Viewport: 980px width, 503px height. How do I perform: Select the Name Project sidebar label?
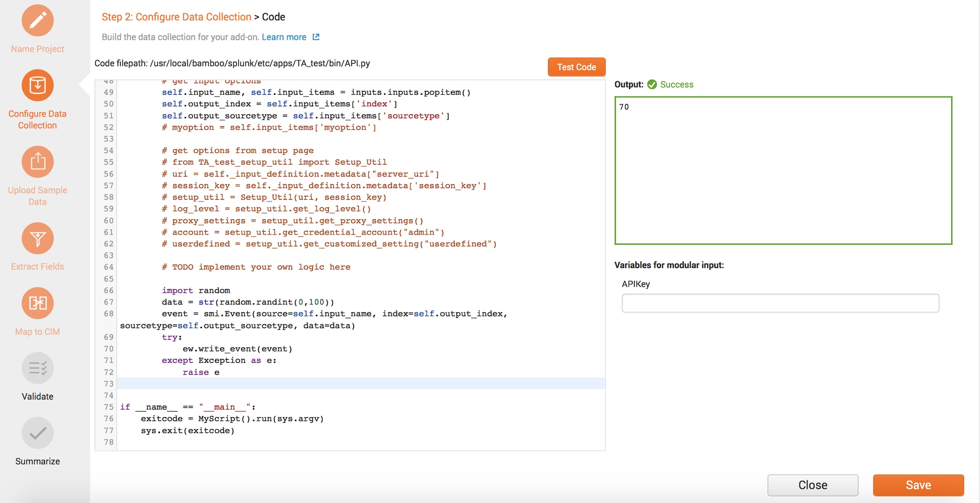click(x=37, y=49)
